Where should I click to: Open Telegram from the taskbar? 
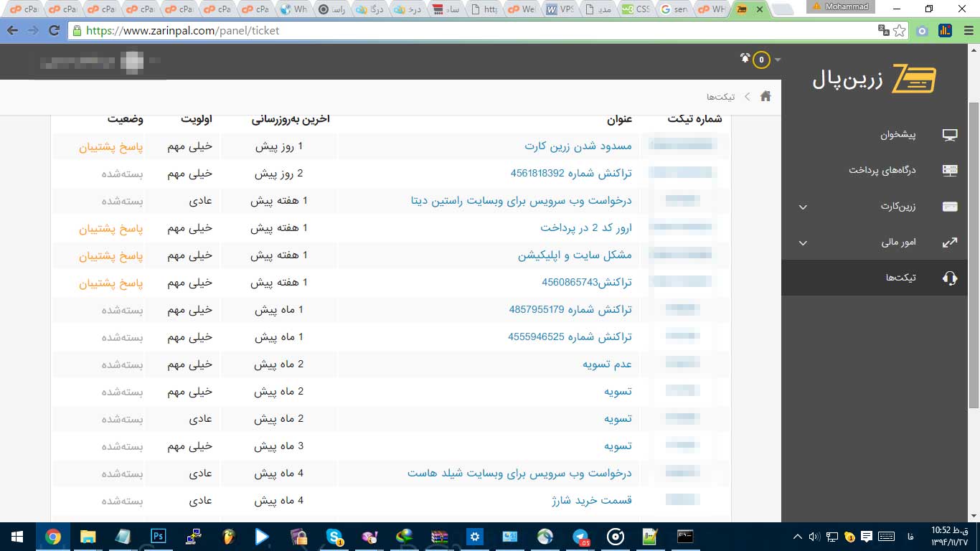coord(580,536)
